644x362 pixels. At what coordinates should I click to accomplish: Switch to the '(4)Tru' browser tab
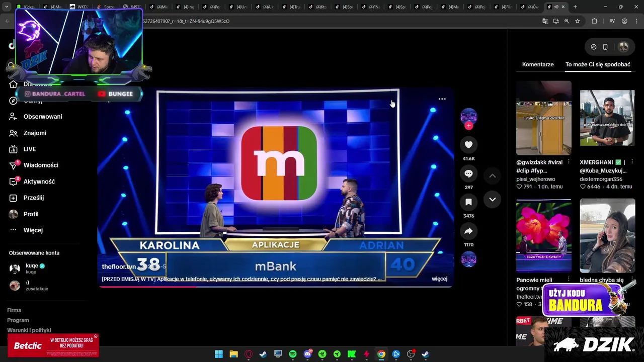click(x=291, y=7)
